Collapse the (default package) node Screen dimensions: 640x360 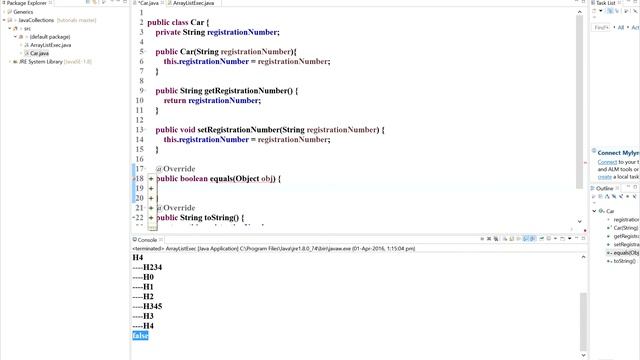16,37
